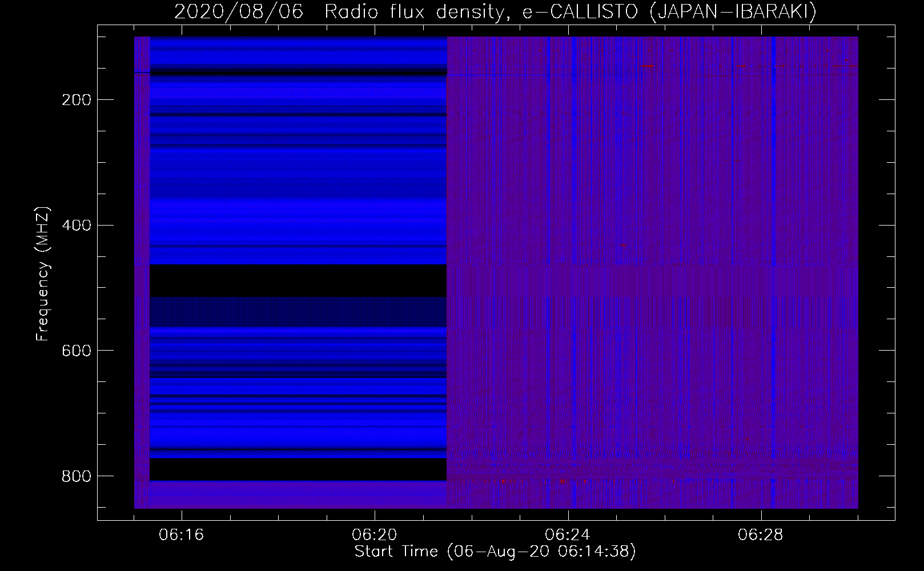Click the 06:20 time tick label
Screen dimensions: 924x571
375,535
